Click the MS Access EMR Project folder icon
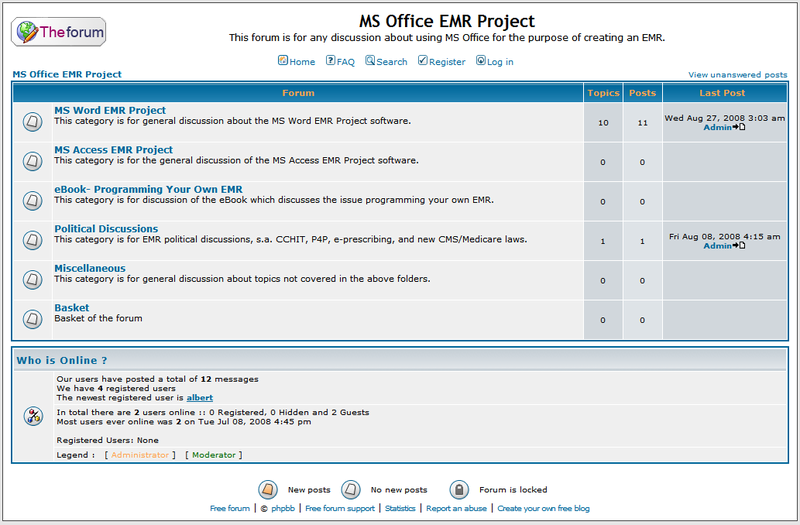Image resolution: width=800 pixels, height=525 pixels. [33, 161]
